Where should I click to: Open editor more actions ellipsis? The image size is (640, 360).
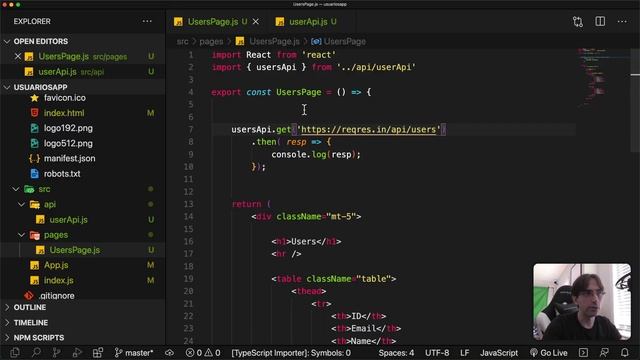pos(622,22)
